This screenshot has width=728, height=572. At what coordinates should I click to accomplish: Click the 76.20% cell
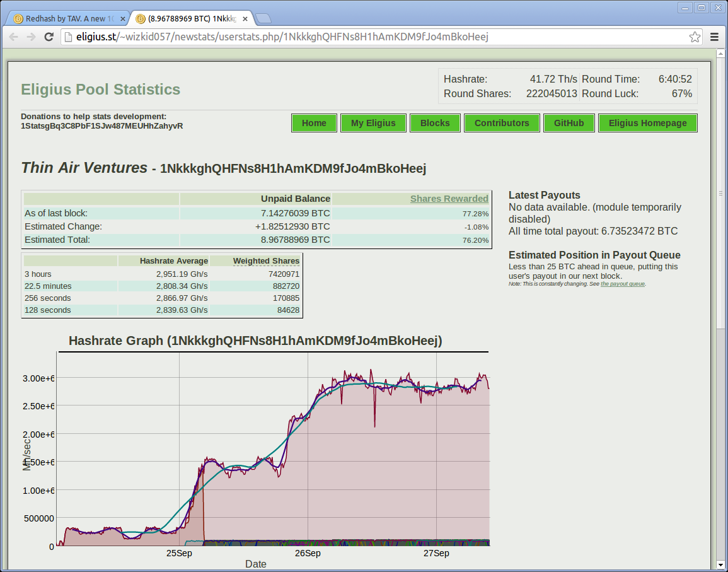coord(475,240)
